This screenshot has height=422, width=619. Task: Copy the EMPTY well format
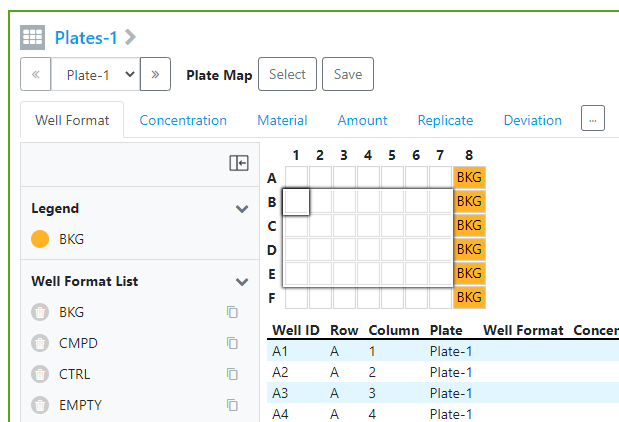[x=232, y=405]
